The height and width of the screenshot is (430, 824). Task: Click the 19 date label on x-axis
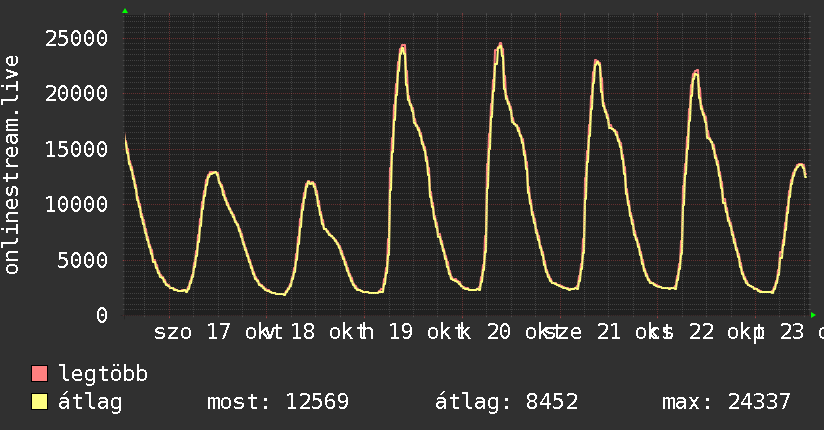tap(401, 332)
